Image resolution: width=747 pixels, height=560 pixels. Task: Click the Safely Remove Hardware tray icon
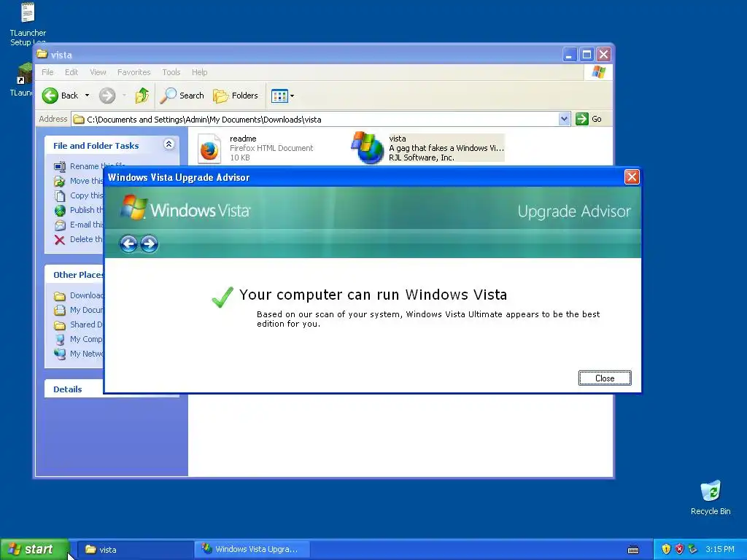(x=693, y=550)
